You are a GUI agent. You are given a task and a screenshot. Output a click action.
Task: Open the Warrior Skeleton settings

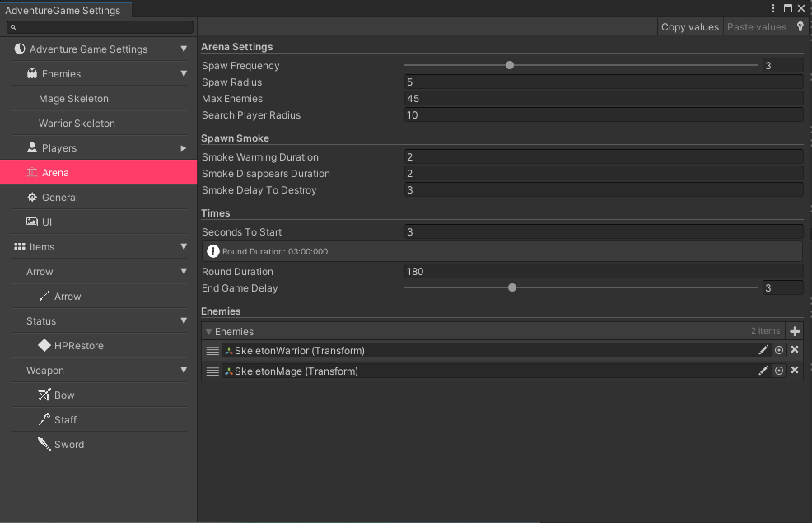pyautogui.click(x=98, y=124)
